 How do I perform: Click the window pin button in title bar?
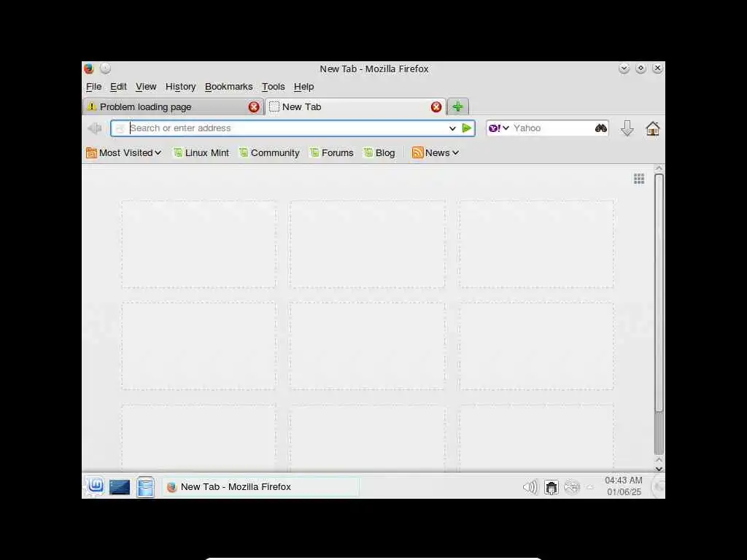(106, 69)
